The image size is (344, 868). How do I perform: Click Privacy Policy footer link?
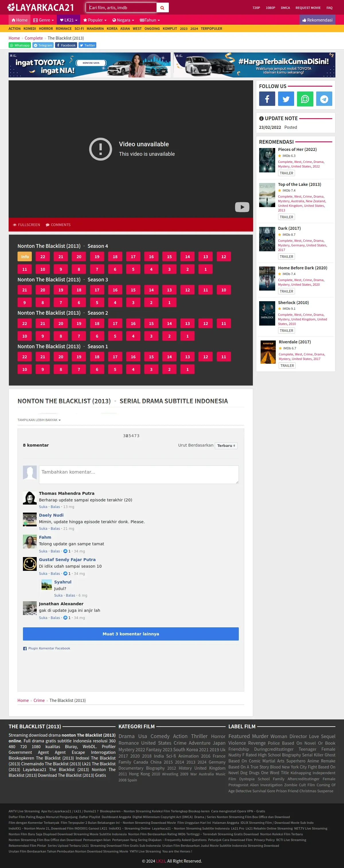click(264, 840)
